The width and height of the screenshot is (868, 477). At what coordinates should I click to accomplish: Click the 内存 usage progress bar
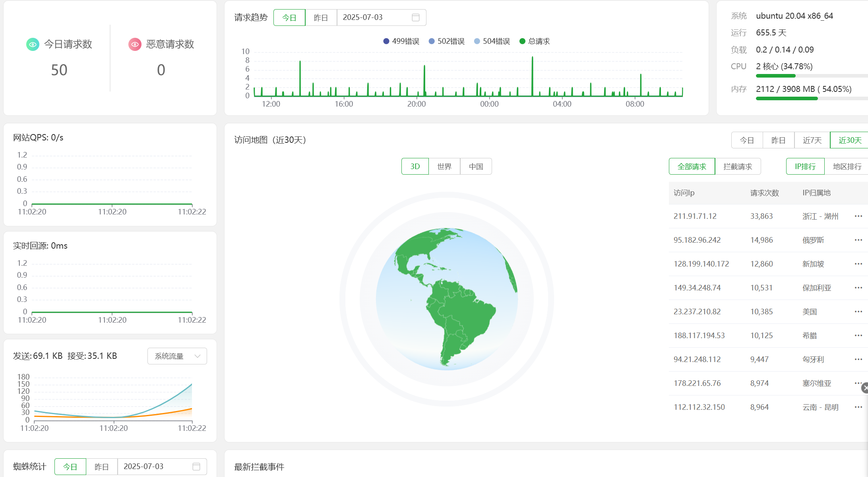(x=812, y=98)
